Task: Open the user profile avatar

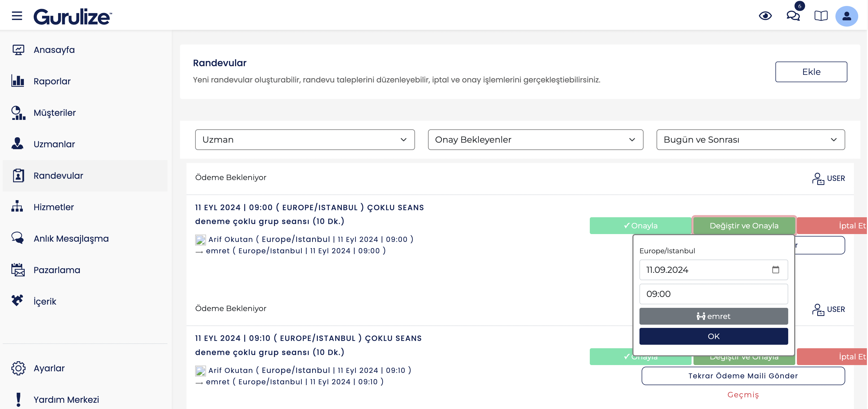Action: point(847,16)
